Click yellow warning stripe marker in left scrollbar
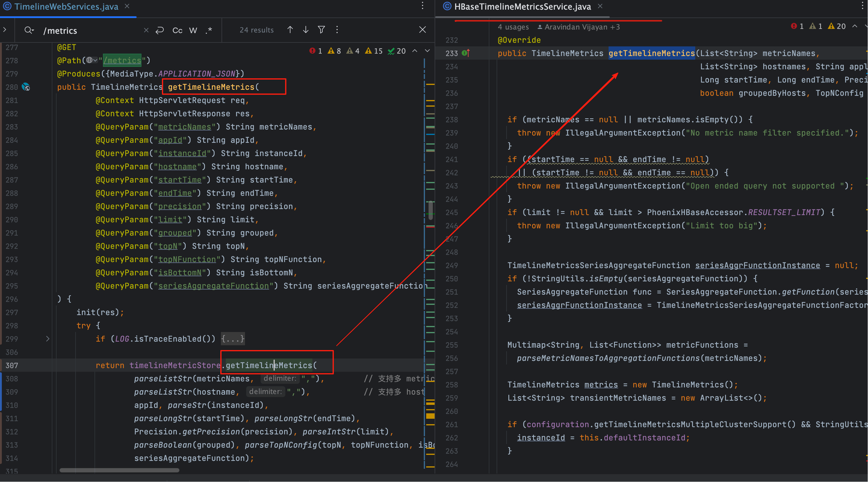Viewport: 868px width, 482px height. coord(430,416)
